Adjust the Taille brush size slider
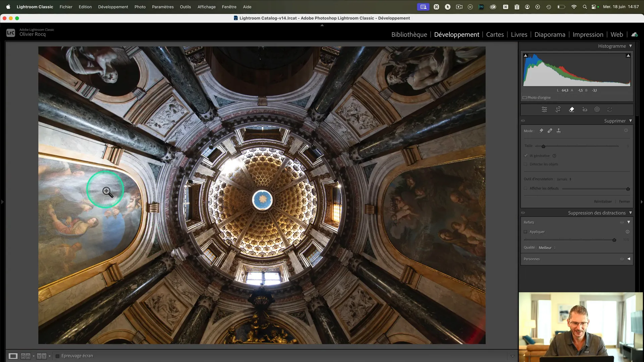Image resolution: width=644 pixels, height=362 pixels. [x=577, y=146]
